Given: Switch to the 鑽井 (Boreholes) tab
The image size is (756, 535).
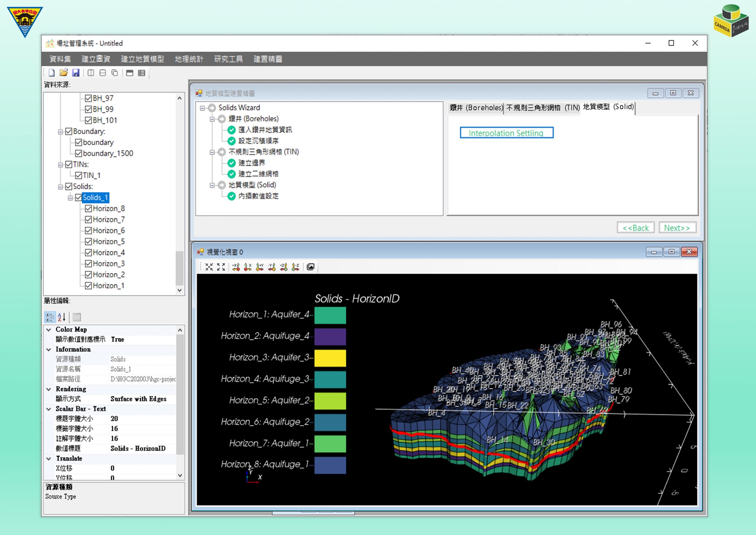Looking at the screenshot, I should [476, 108].
